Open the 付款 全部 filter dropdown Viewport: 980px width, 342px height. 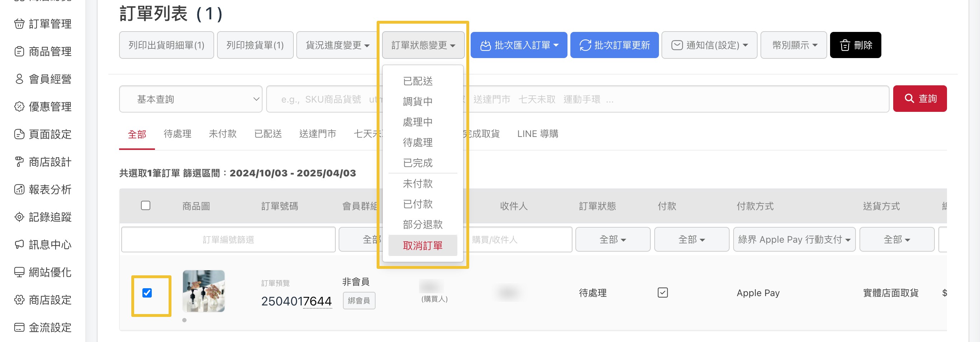point(692,239)
